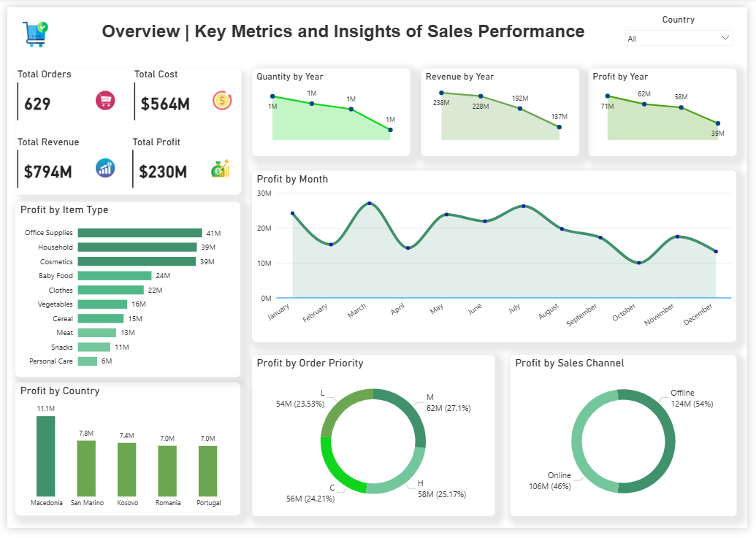
Task: Select the Household profit bar
Action: click(x=137, y=247)
